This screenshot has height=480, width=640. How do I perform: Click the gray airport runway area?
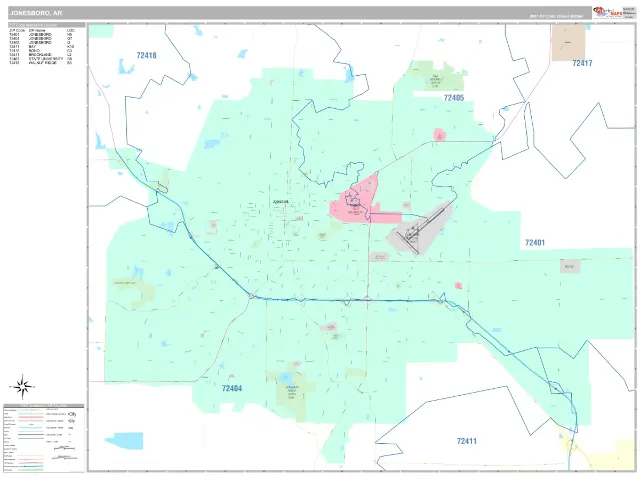pyautogui.click(x=420, y=229)
